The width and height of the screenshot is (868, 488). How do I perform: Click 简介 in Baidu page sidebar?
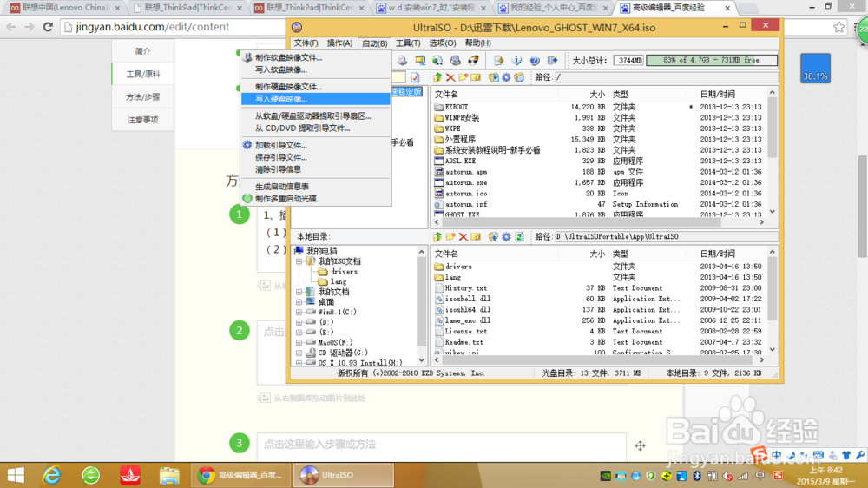pyautogui.click(x=143, y=51)
